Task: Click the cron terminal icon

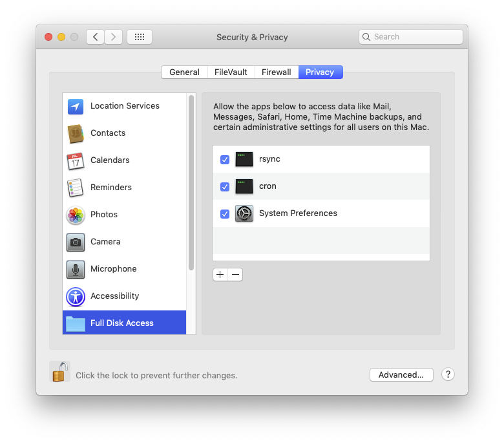Action: point(244,186)
